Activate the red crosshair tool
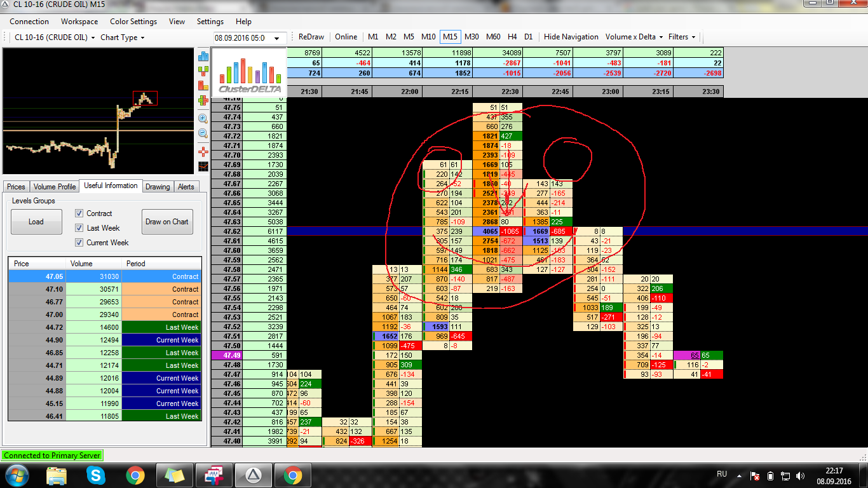 203,151
